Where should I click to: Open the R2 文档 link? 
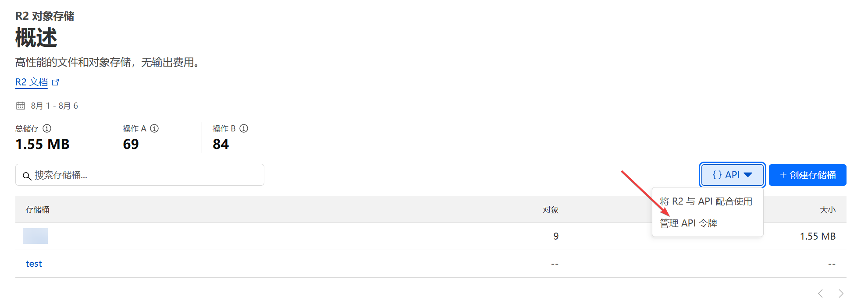32,82
